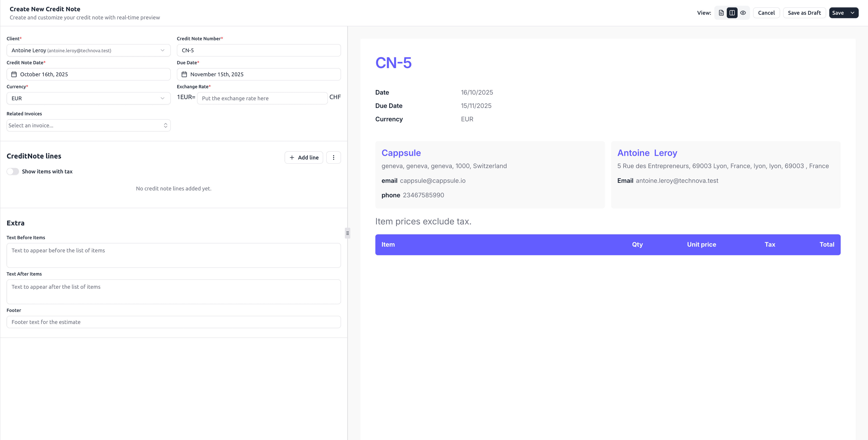Open the Related Invoices selector
Viewport: 868px width, 440px height.
[88, 125]
